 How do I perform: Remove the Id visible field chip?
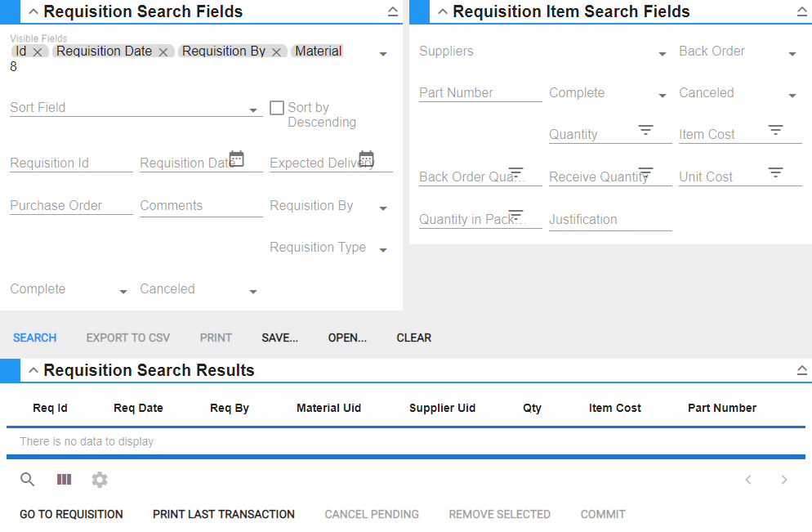pos(38,51)
